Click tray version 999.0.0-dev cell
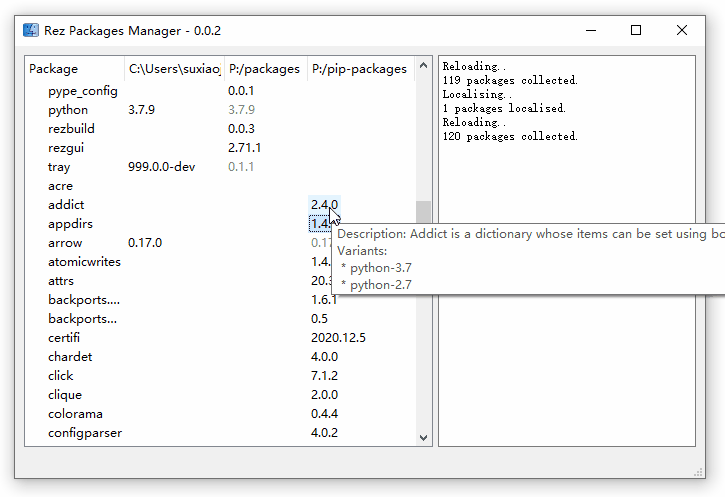The image size is (725, 497). (x=161, y=167)
